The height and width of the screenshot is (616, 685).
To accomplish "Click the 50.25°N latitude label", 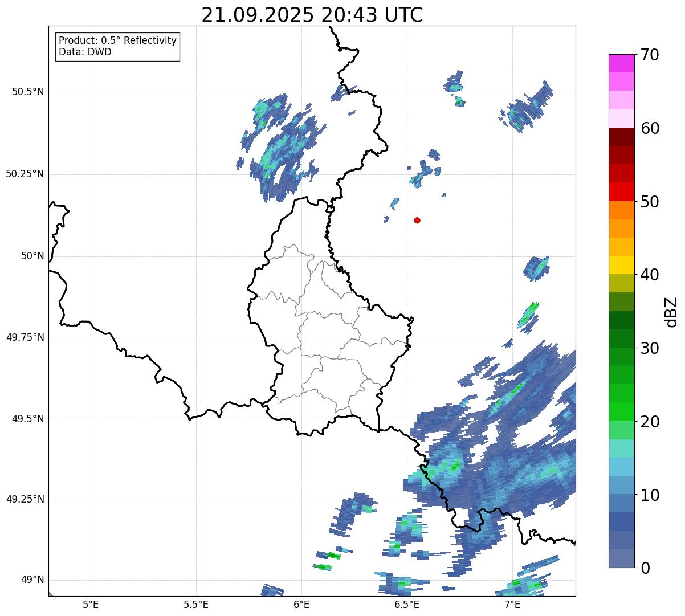I will point(25,174).
